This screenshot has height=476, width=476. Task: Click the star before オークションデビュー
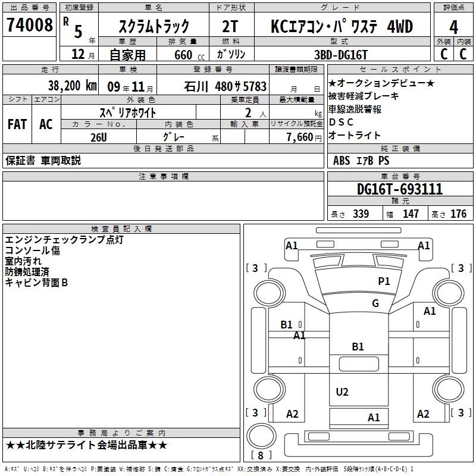click(x=332, y=83)
